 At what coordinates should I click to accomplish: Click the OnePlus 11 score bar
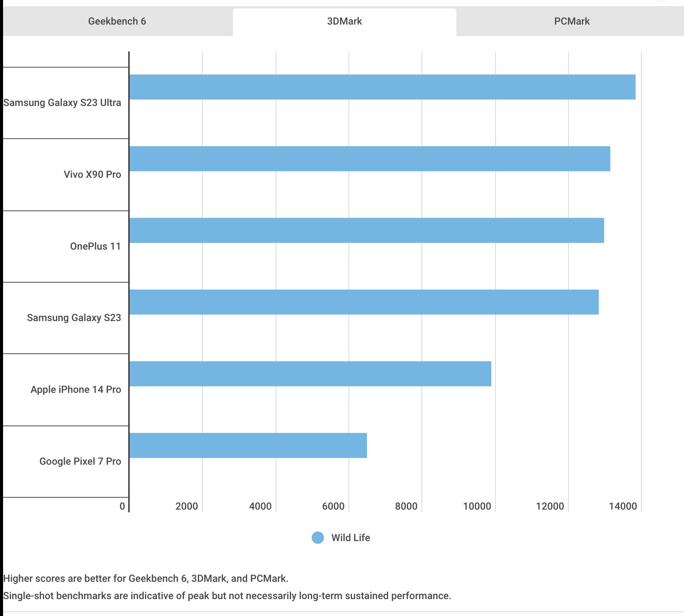(367, 230)
